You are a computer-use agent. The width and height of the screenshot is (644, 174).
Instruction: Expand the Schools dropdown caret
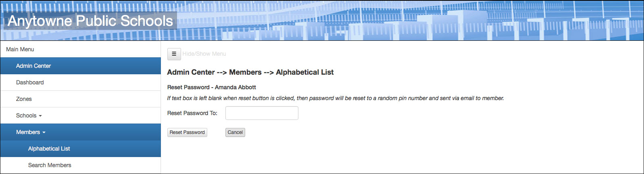[40, 116]
